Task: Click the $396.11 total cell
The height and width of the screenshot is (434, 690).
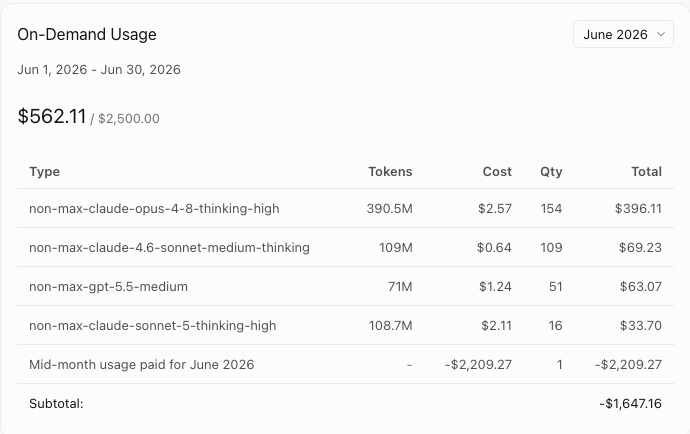Action: click(638, 209)
